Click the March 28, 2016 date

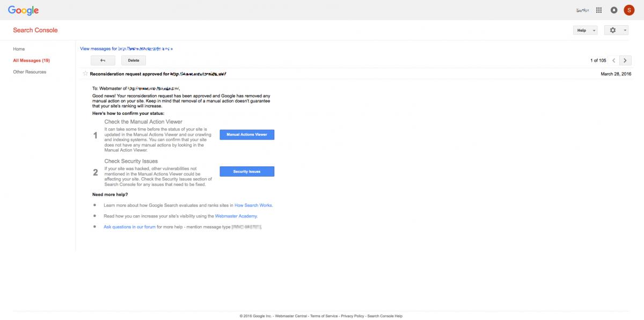[616, 74]
